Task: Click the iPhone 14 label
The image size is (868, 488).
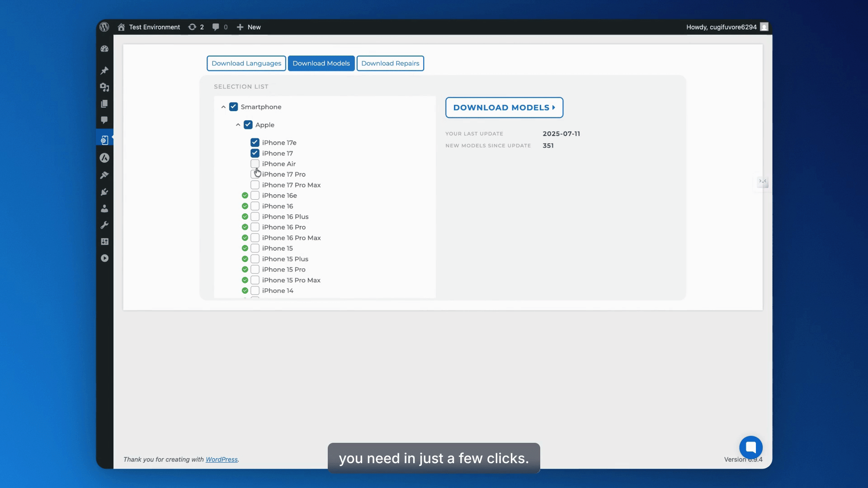Action: coord(278,291)
